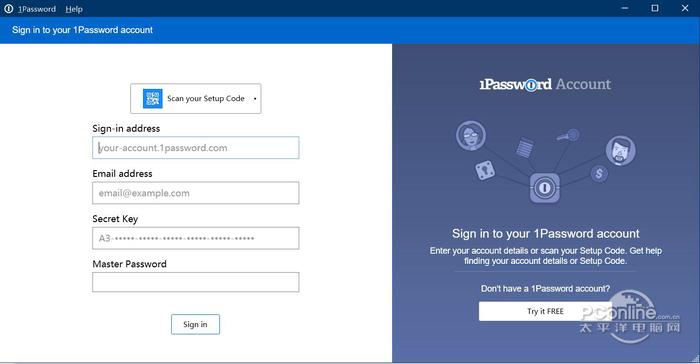
Task: Click the document note icon in illustration
Action: [x=525, y=147]
